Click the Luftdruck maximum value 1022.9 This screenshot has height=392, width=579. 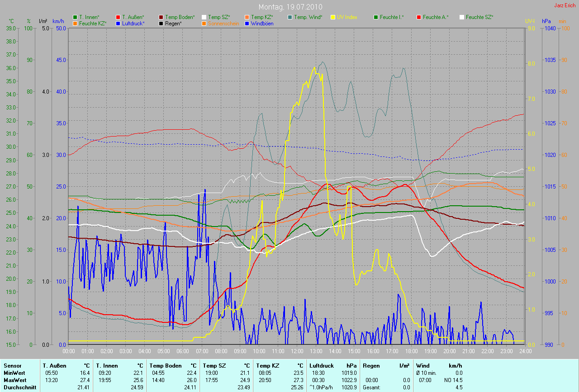349,380
